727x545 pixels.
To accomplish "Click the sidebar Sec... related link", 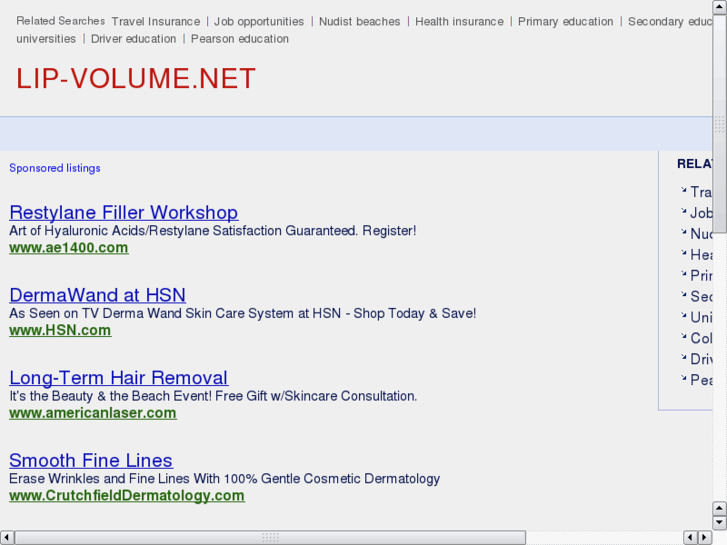I will 701,296.
